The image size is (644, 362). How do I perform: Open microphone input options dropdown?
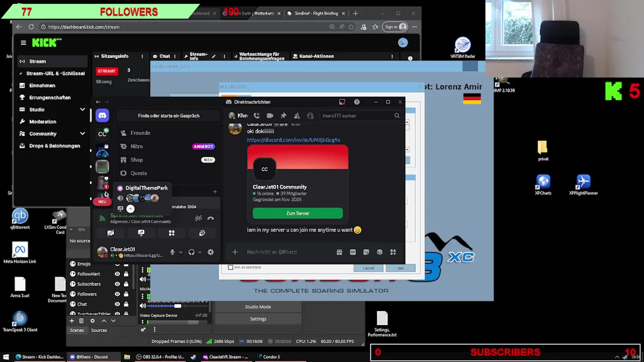click(x=181, y=252)
